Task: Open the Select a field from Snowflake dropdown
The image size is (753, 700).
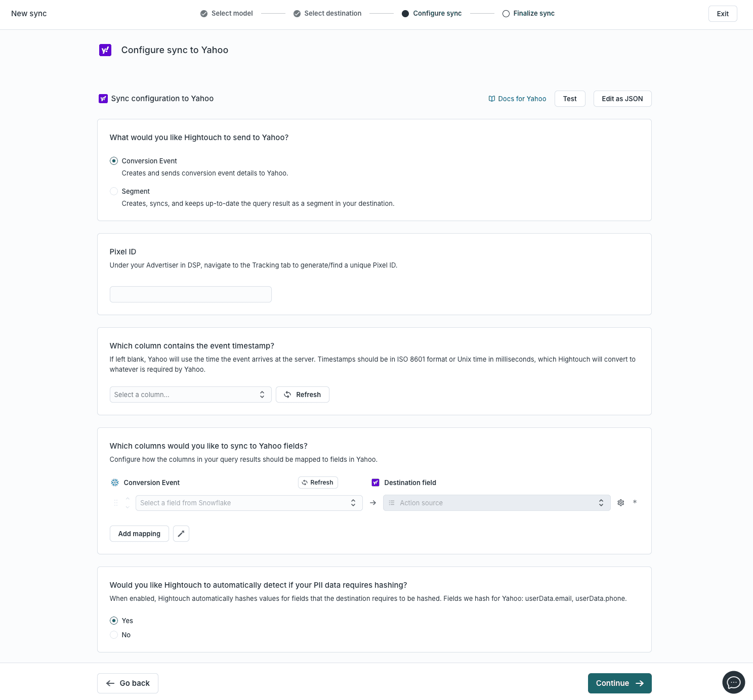Action: 249,503
